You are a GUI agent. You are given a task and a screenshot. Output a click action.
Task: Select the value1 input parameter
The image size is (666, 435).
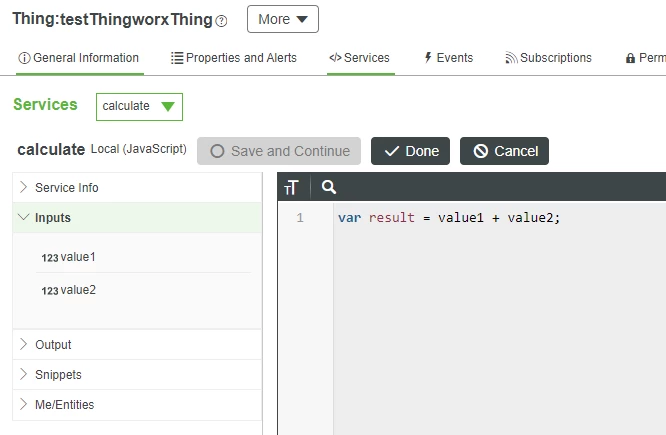(78, 257)
